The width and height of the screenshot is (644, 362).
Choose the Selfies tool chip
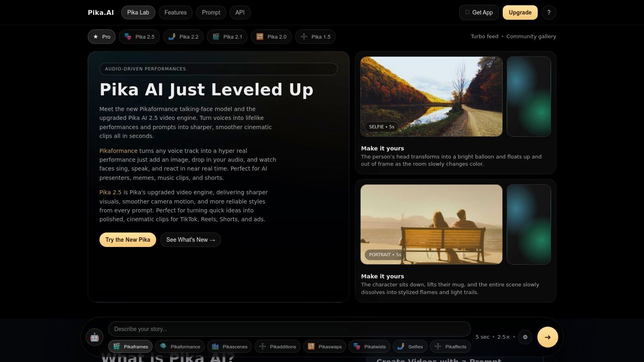click(x=410, y=346)
